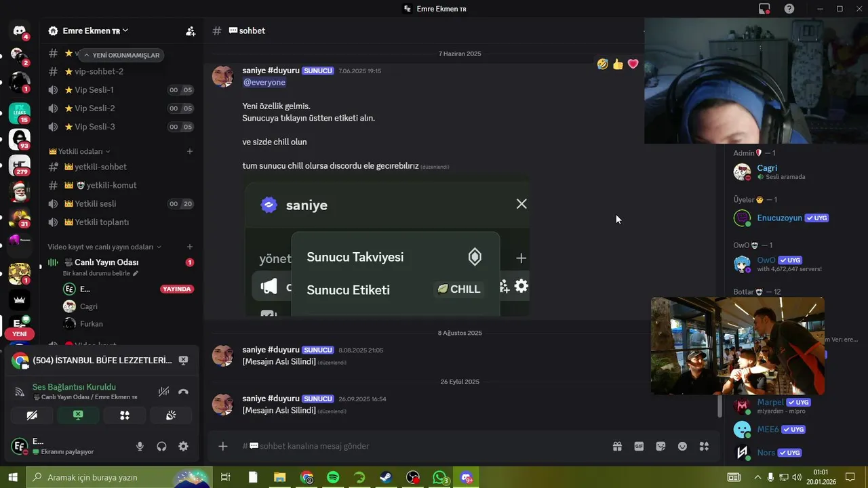Viewport: 868px width, 488px height.
Task: Add a channel to Yetkili odaları category
Action: (x=190, y=151)
